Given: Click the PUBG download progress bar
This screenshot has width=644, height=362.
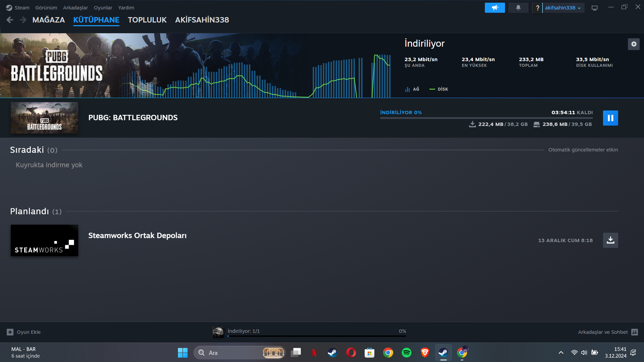Looking at the screenshot, I should point(486,118).
